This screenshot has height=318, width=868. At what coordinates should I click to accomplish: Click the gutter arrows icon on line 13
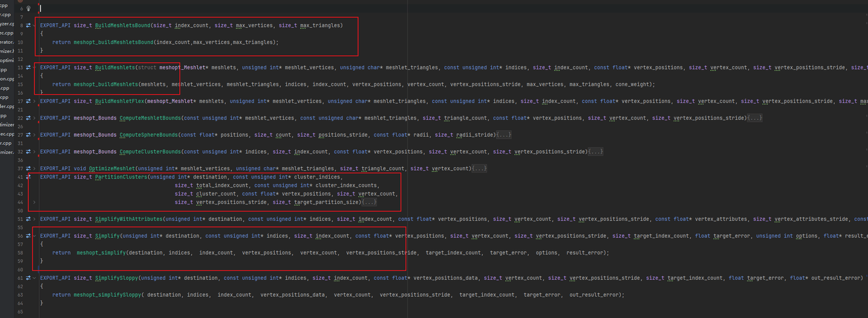tap(28, 68)
